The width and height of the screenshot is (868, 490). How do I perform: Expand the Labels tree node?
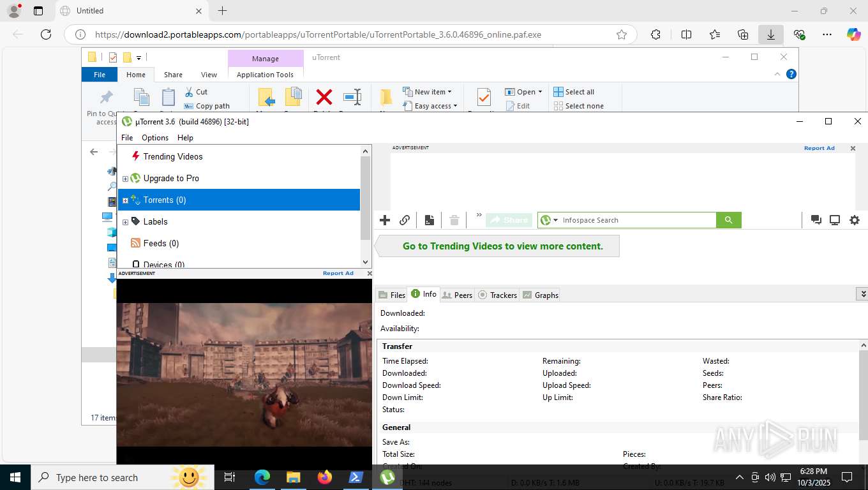click(x=125, y=222)
